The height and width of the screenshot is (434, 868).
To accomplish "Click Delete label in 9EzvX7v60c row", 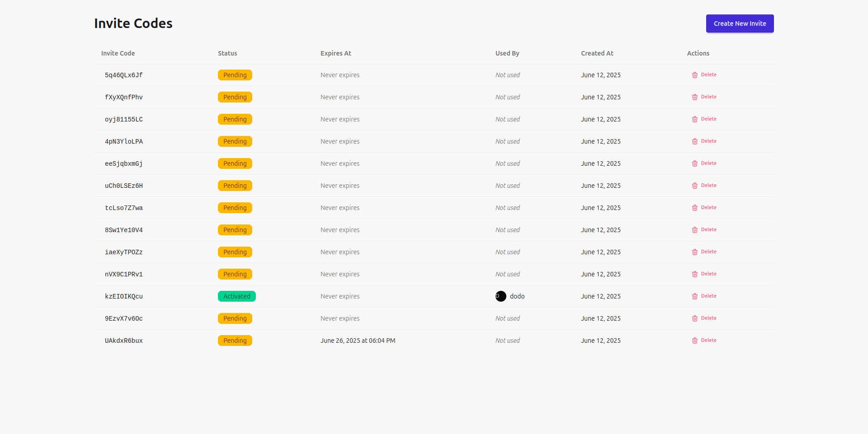I will (708, 318).
